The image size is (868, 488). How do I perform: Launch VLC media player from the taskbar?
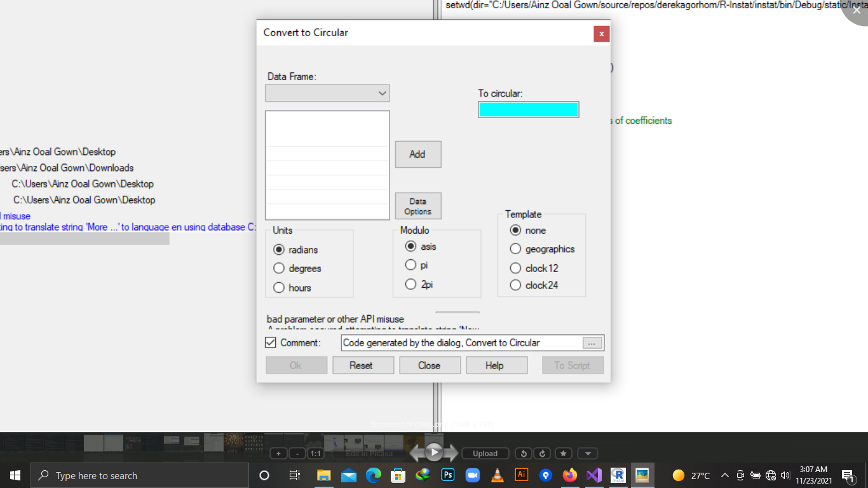(x=497, y=475)
